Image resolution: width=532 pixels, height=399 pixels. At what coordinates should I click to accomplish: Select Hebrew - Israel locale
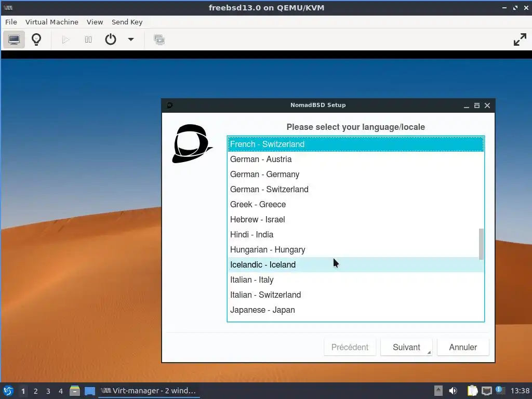[355, 220]
